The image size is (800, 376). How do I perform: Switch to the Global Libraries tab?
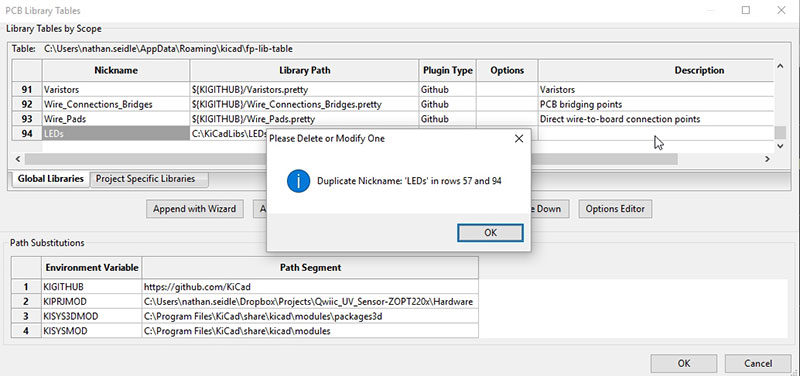click(x=51, y=179)
